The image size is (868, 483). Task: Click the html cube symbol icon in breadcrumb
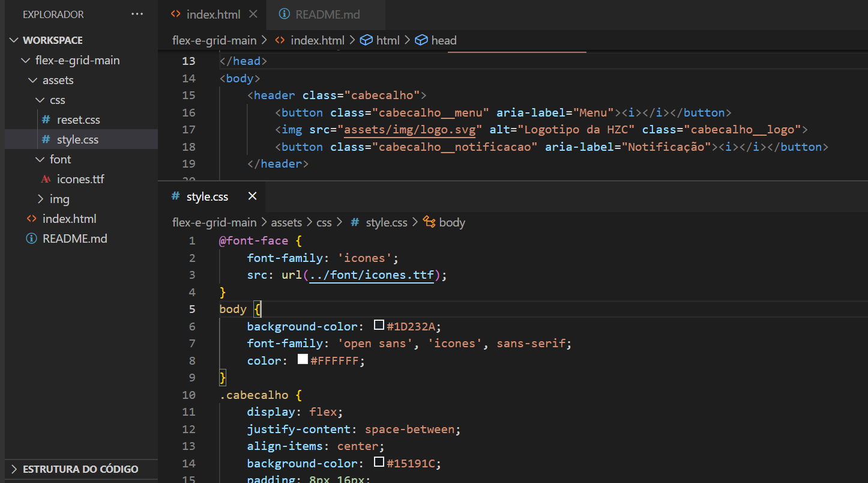pos(366,40)
